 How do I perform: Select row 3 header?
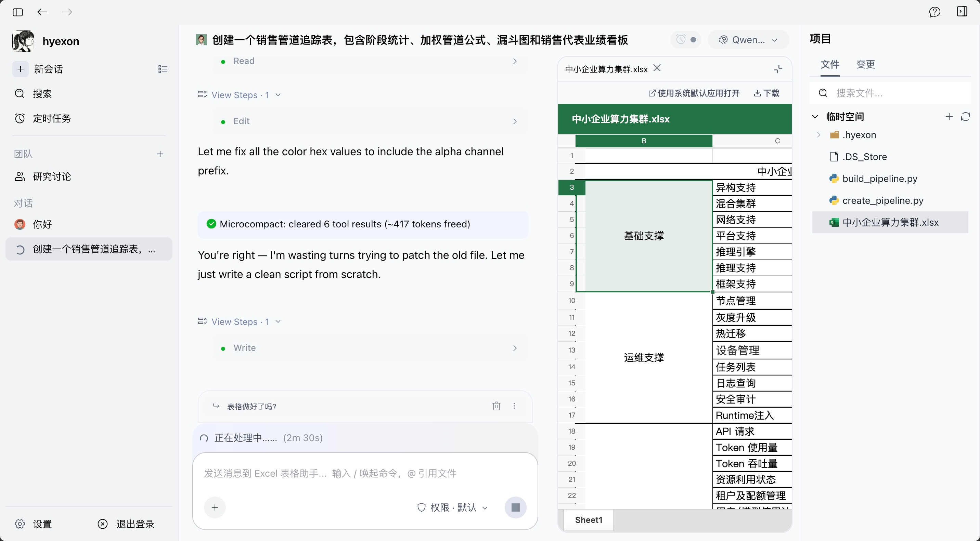571,187
